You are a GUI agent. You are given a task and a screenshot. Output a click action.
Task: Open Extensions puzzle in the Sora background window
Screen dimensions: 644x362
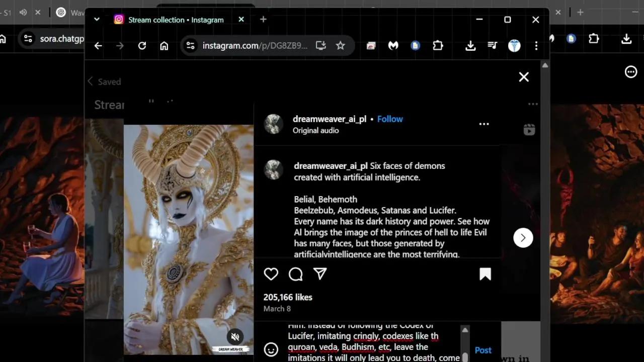[x=594, y=39]
